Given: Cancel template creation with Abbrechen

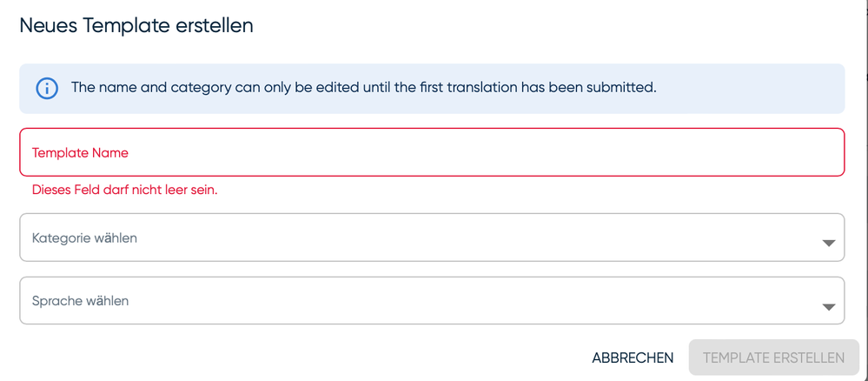Looking at the screenshot, I should click(x=633, y=358).
